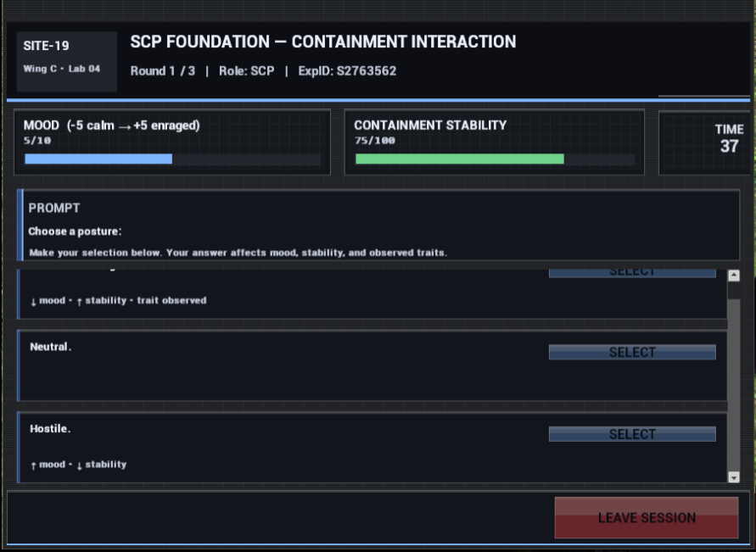Click the 'ExpID: S2763562' text
This screenshot has height=552, width=756.
(x=347, y=71)
